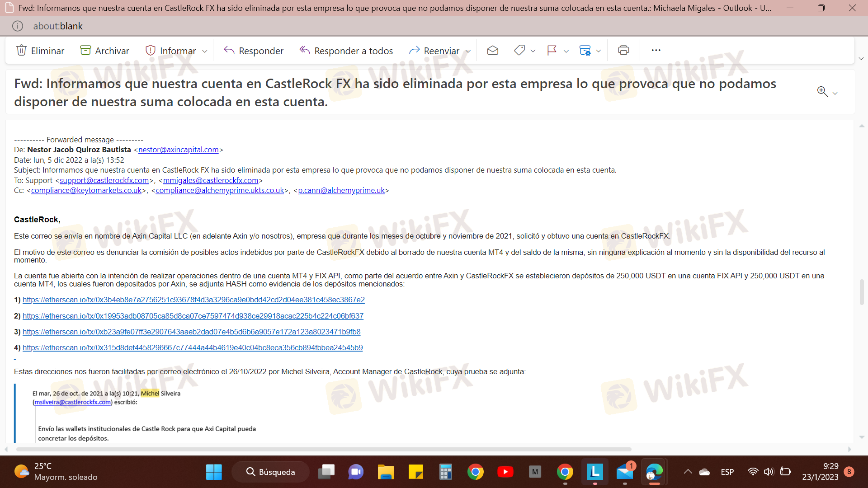Open the Teams Chat taskbar icon
This screenshot has height=488, width=868.
tap(356, 472)
